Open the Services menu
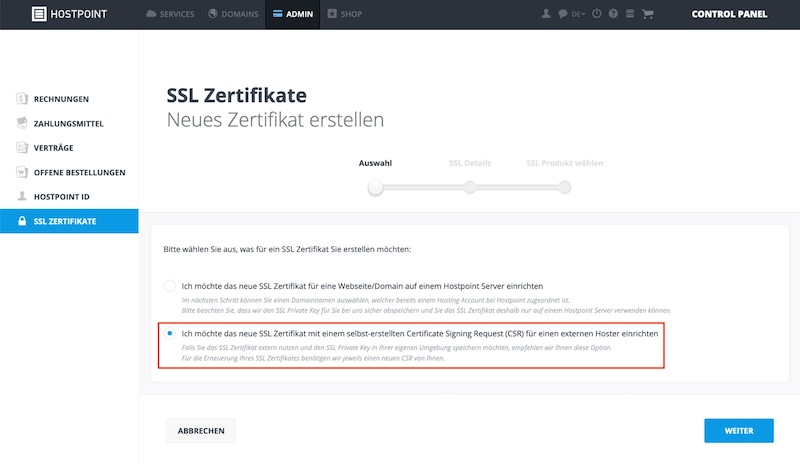 click(170, 14)
